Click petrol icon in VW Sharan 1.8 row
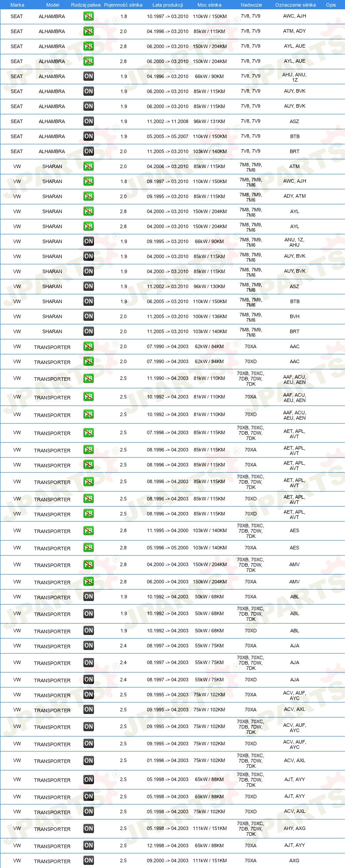 coord(89,181)
